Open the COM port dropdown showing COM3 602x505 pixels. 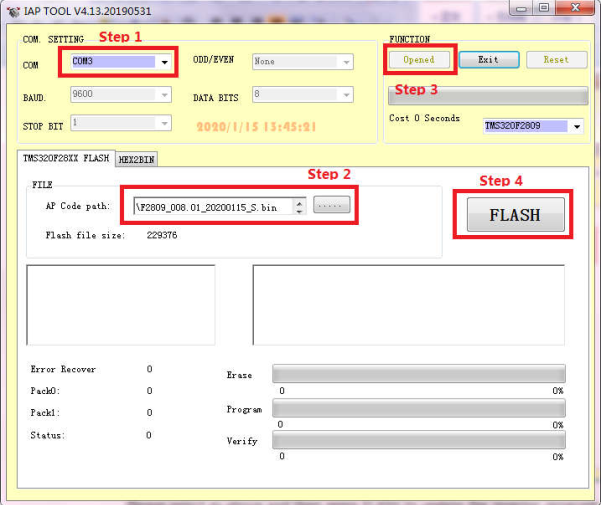121,61
